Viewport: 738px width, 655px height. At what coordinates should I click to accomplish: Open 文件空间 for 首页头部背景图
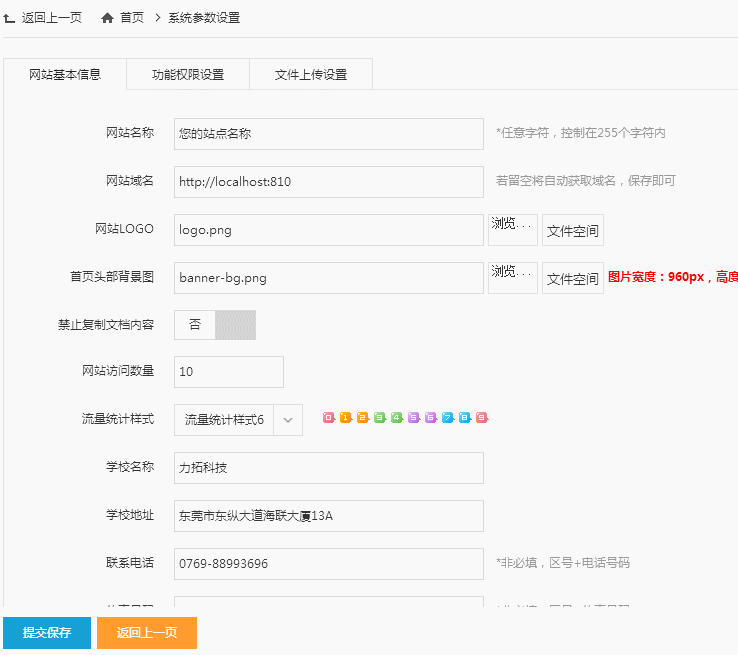point(573,279)
